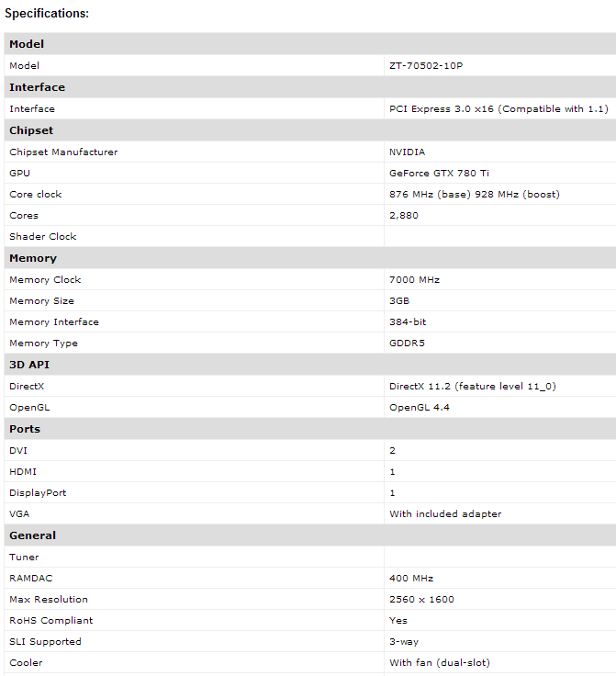
Task: Click the 'Max Resolution' label
Action: (49, 599)
